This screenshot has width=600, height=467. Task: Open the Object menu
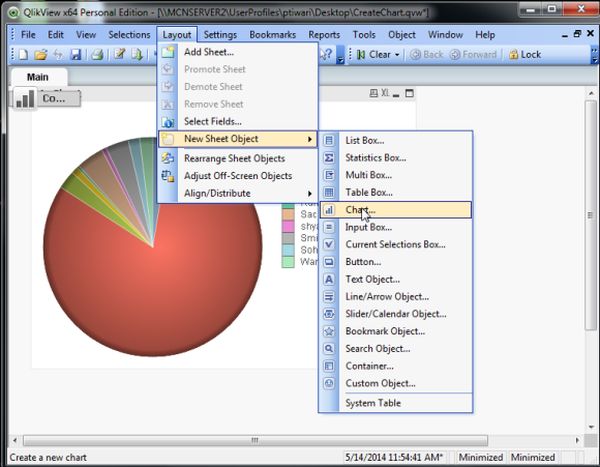pos(401,35)
